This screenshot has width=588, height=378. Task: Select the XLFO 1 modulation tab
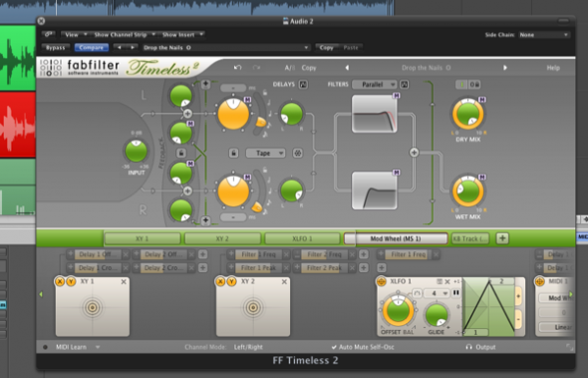tap(302, 238)
